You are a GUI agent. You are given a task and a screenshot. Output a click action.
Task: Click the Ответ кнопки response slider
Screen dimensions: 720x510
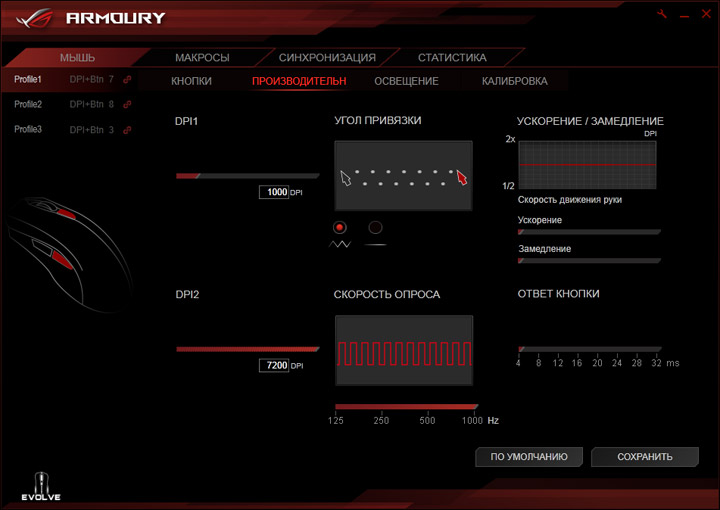tap(590, 349)
